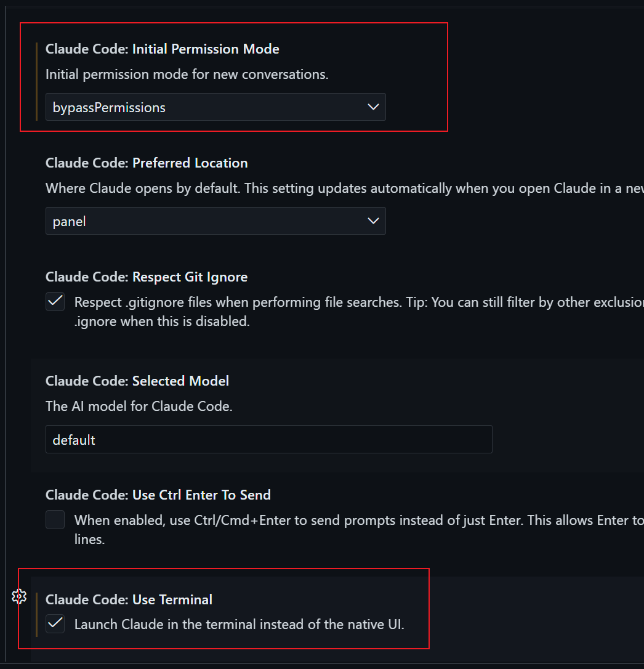Click the Use Ctrl Enter To Send title
Viewport: 644px width, 669px height.
[158, 495]
